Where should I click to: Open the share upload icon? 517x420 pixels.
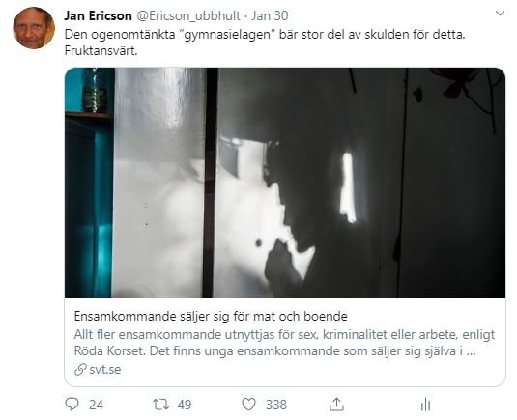pyautogui.click(x=336, y=404)
